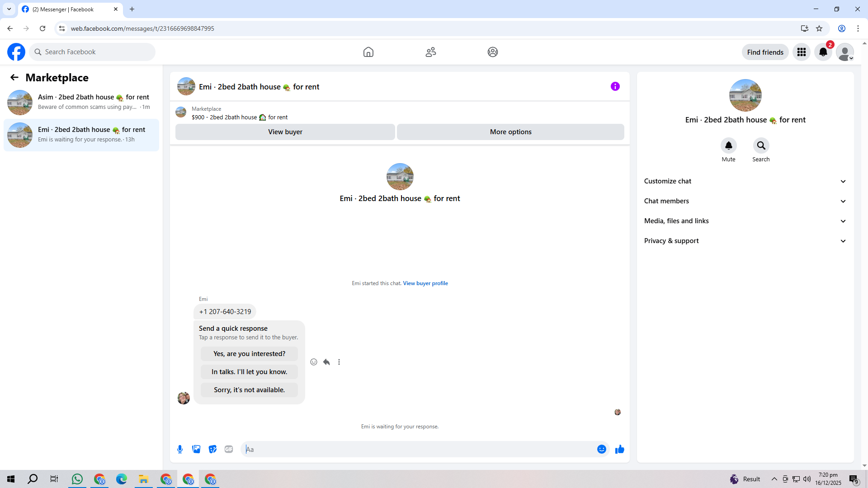
Task: Open the Groups icon in top navigation
Action: [493, 52]
